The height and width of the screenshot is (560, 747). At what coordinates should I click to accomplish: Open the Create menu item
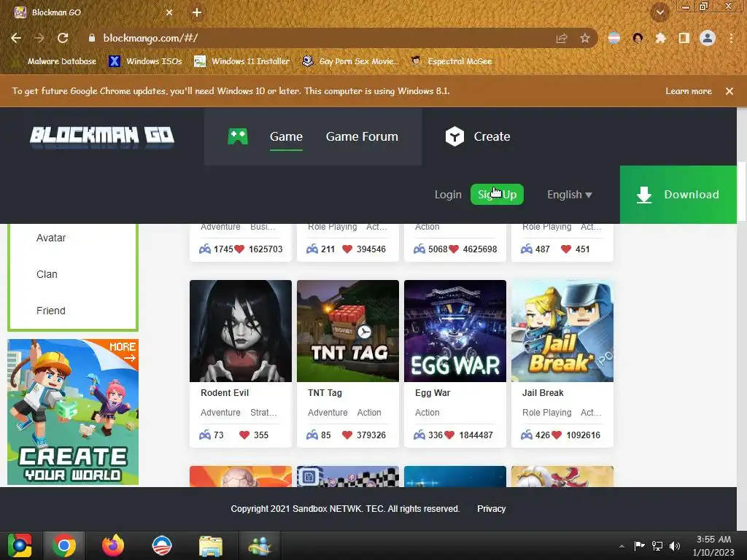(x=492, y=136)
